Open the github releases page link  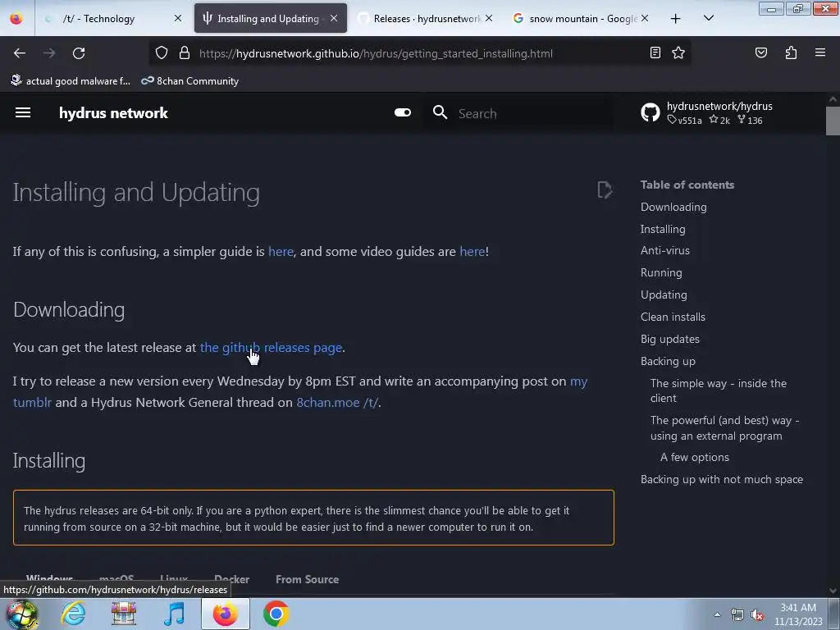click(271, 347)
